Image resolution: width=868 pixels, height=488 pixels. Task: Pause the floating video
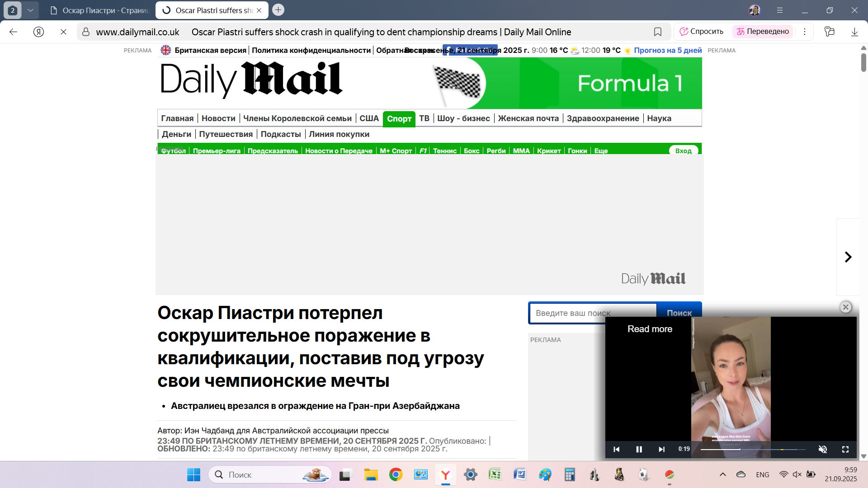pyautogui.click(x=639, y=449)
